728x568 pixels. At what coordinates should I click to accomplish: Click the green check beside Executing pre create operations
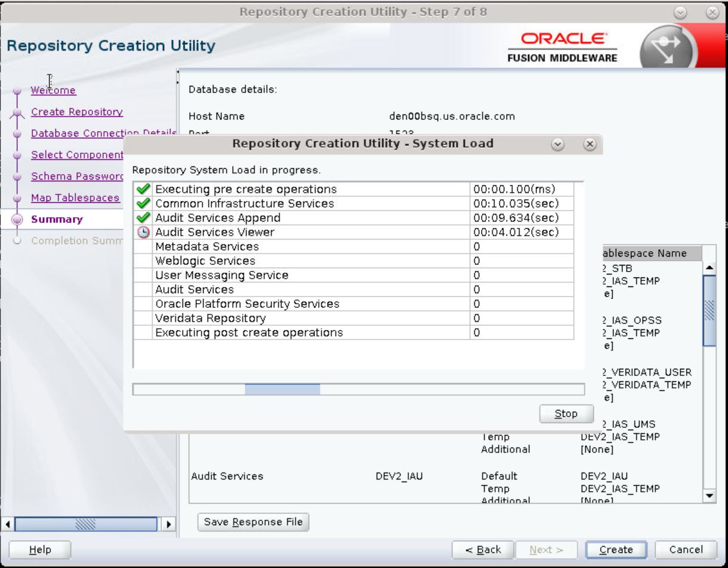click(143, 189)
